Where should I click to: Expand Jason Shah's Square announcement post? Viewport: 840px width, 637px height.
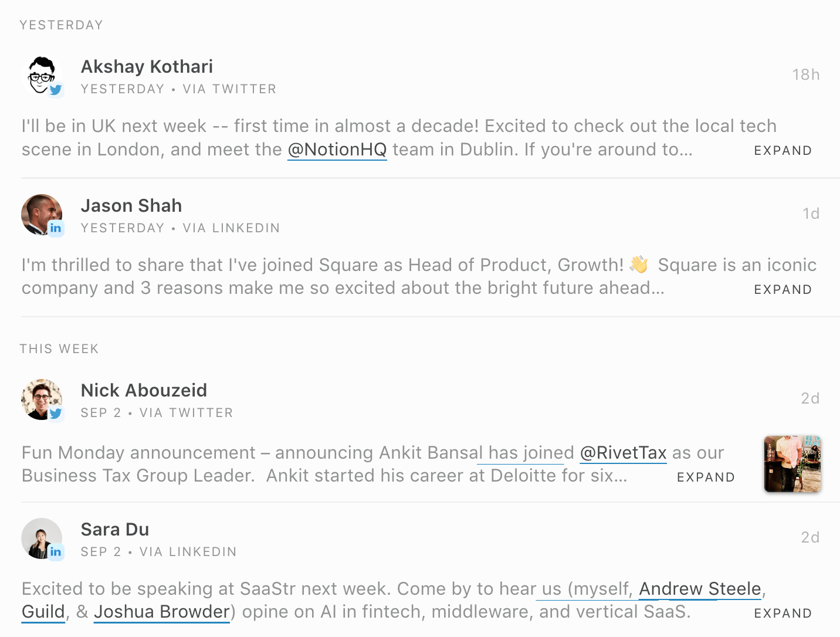point(783,290)
